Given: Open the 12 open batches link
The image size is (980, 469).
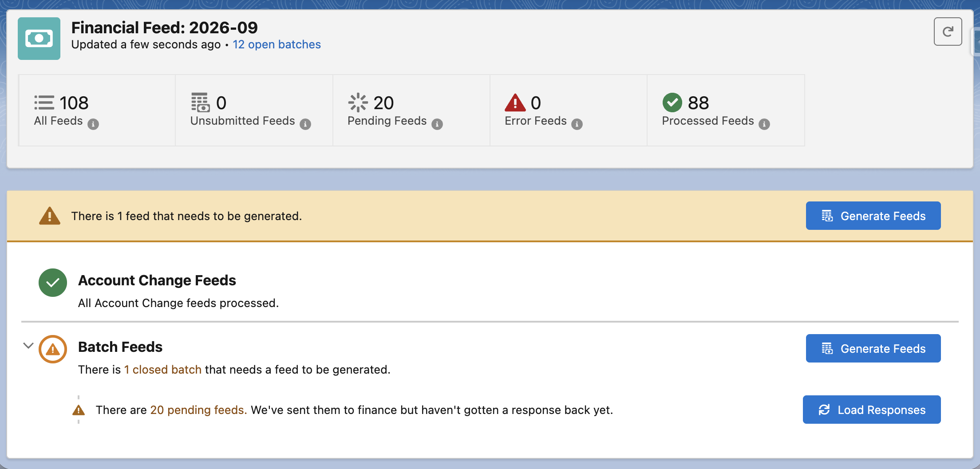Looking at the screenshot, I should tap(277, 44).
